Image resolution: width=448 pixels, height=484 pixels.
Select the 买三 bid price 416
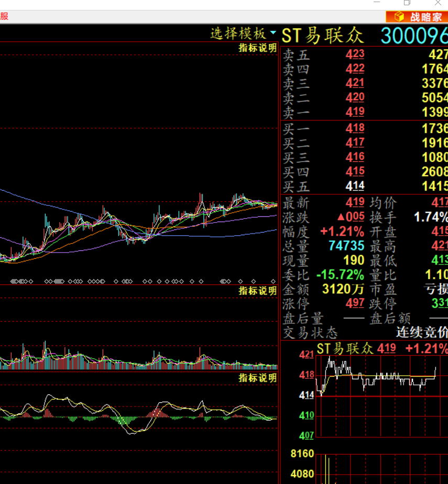pos(355,157)
